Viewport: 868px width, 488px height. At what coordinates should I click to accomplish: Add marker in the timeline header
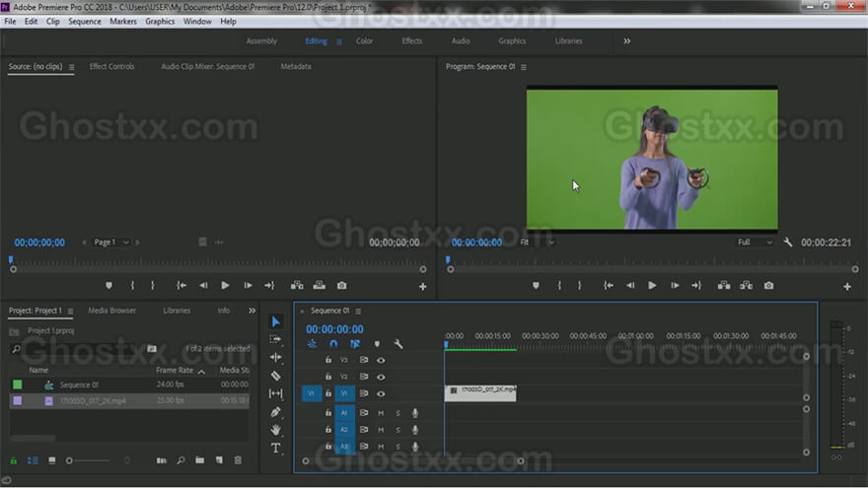click(377, 344)
